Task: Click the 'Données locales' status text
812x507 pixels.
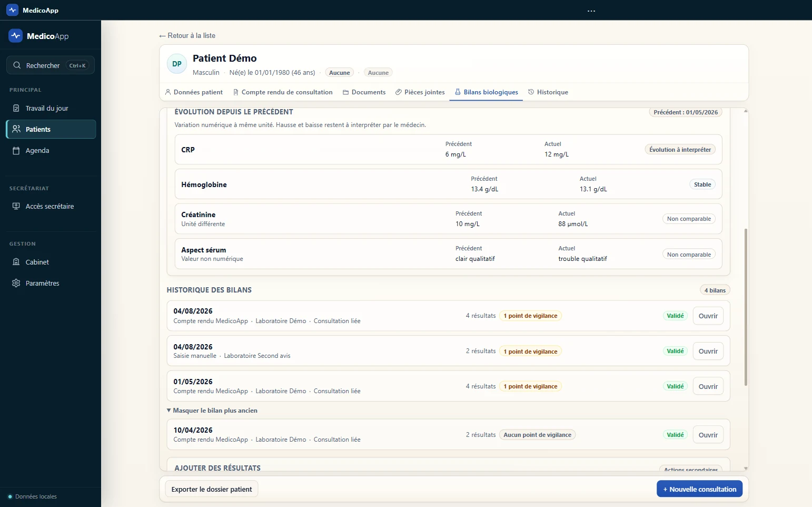Action: click(36, 496)
